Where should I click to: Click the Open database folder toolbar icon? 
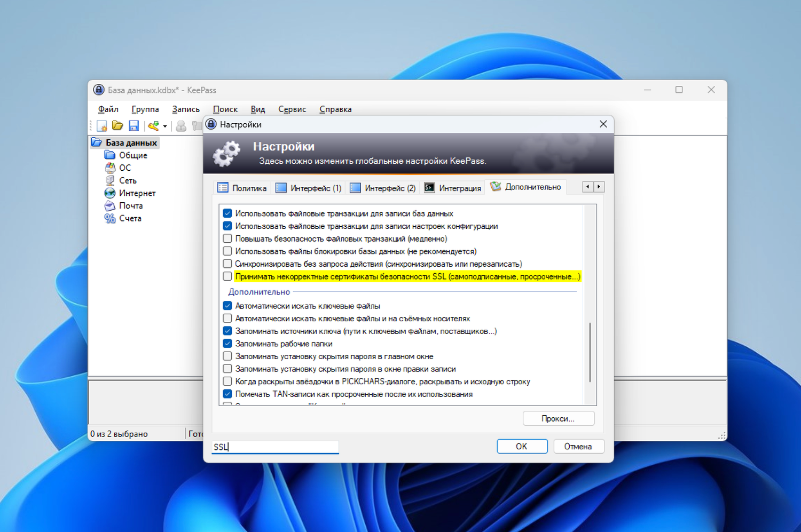pos(117,126)
